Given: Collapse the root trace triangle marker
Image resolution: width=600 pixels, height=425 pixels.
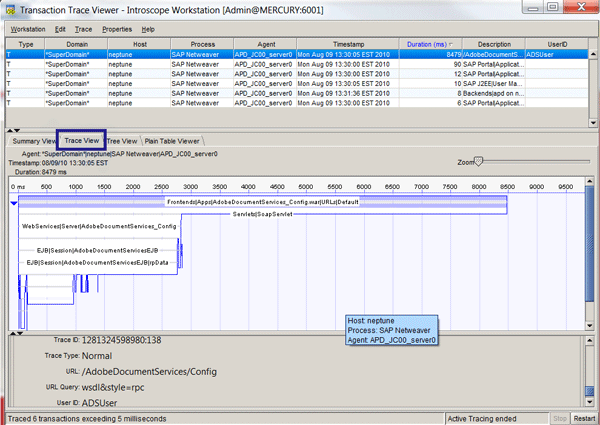Looking at the screenshot, I should pyautogui.click(x=13, y=202).
